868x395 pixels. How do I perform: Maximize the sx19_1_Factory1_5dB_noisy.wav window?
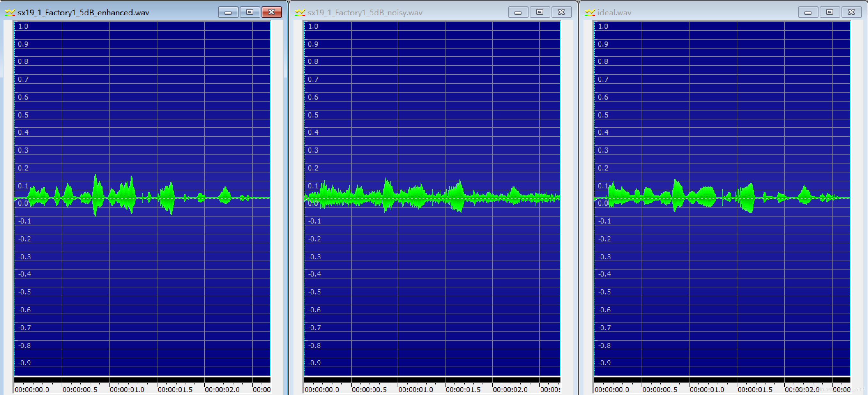click(539, 12)
